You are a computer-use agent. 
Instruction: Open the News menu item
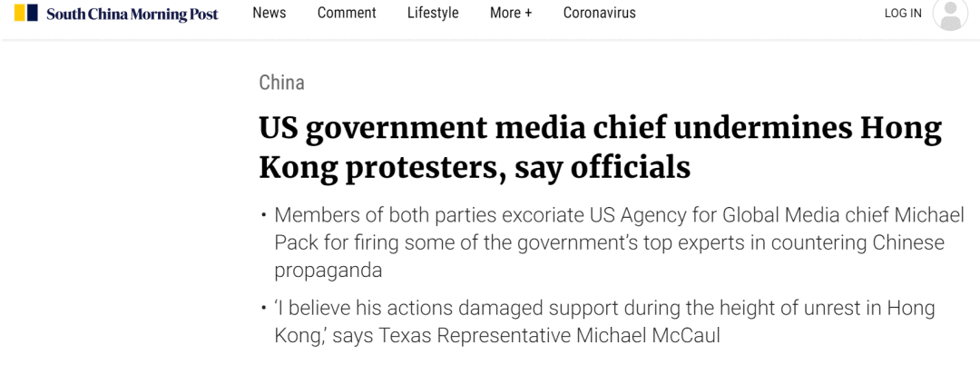[x=269, y=13]
